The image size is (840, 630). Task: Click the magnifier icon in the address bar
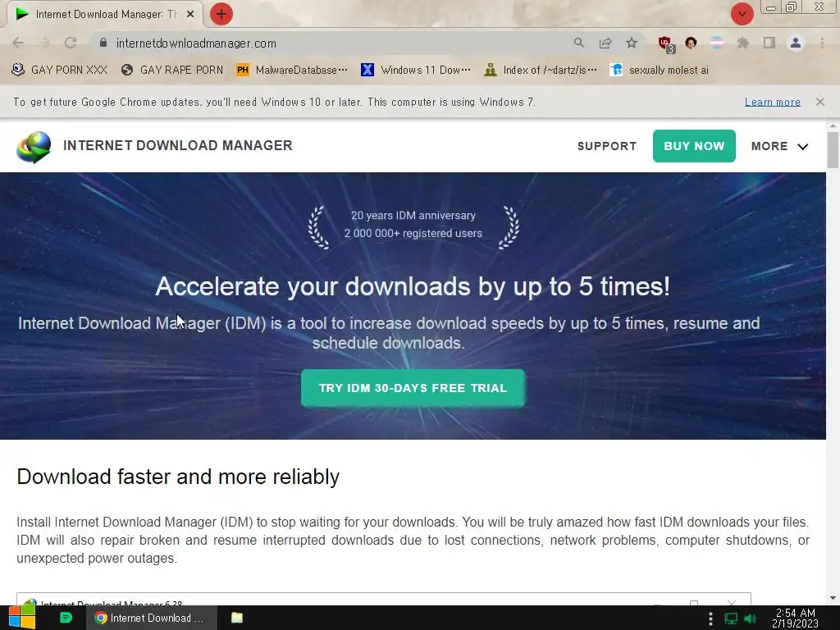click(578, 43)
